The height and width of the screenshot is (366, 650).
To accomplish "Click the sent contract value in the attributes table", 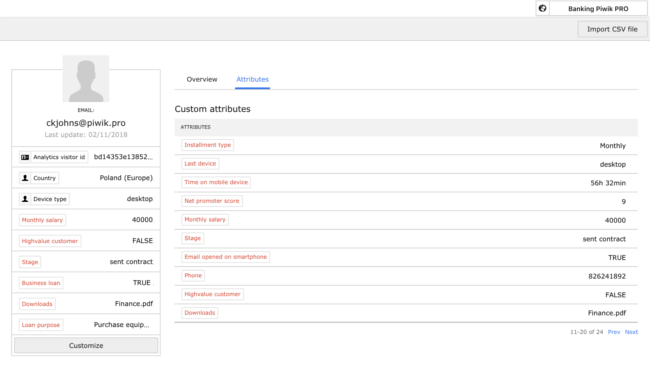I will tap(604, 239).
